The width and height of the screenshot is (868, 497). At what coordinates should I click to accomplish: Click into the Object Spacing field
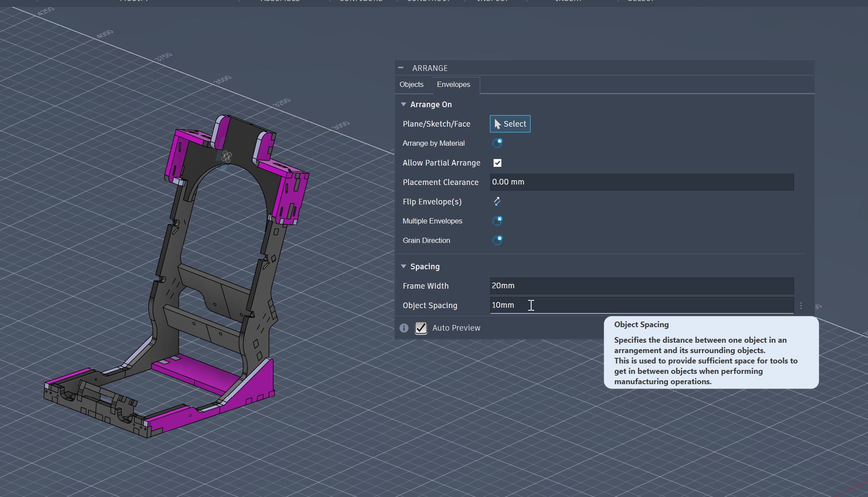641,306
